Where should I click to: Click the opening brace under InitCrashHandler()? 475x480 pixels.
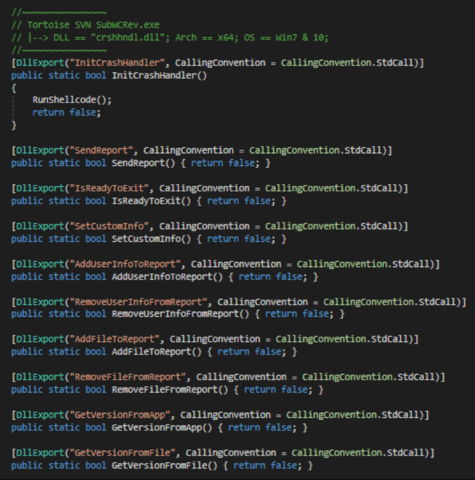click(14, 88)
